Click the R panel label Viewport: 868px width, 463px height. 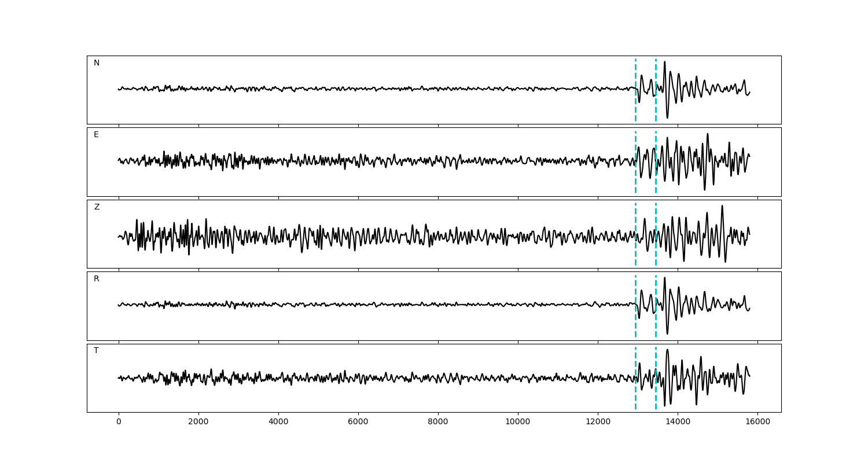tap(97, 279)
